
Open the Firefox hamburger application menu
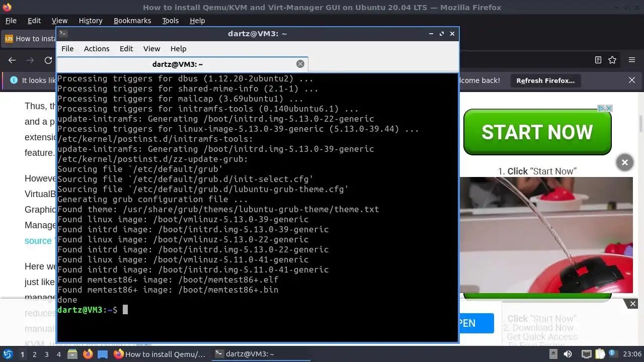[632, 60]
